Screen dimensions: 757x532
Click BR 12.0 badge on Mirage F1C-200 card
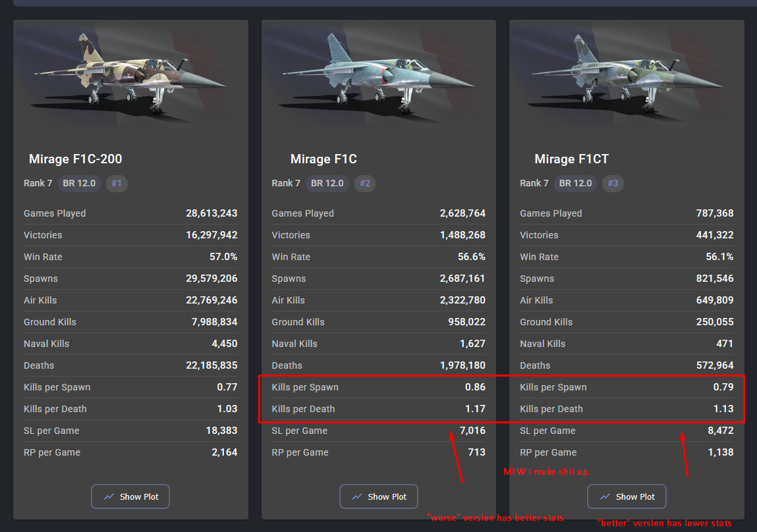(79, 183)
